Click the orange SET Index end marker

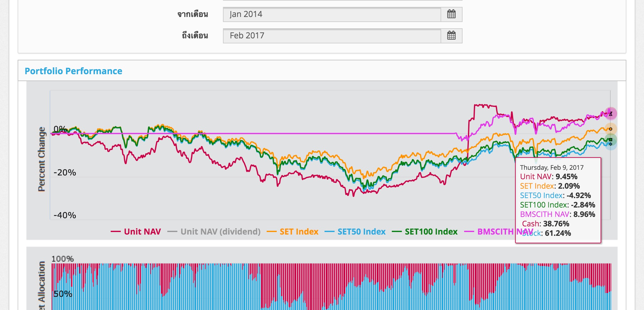coord(611,129)
